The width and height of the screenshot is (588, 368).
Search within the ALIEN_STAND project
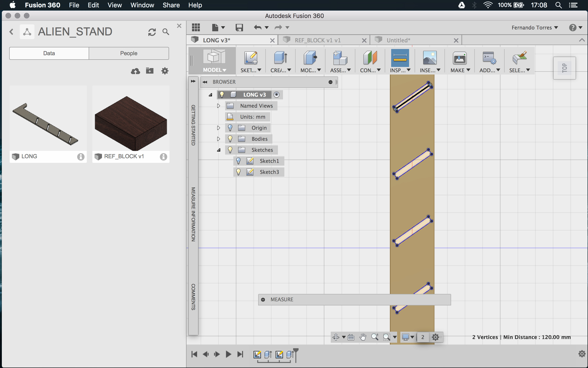click(x=166, y=32)
